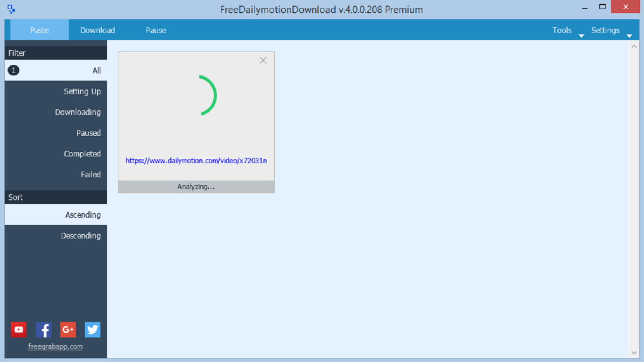Viewport: 644px width, 362px height.
Task: Click scrollbar up arrow
Action: [634, 46]
